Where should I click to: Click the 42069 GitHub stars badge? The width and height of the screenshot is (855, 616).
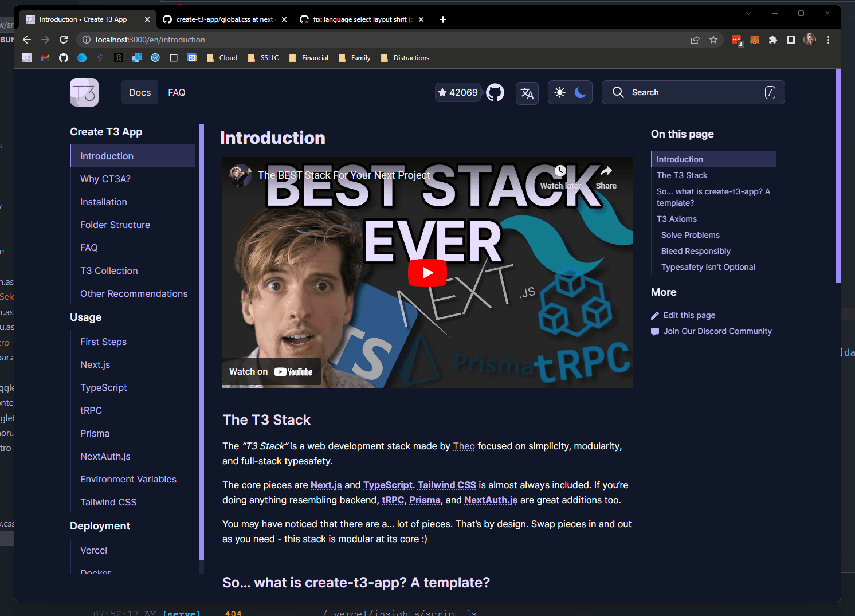[x=457, y=92]
